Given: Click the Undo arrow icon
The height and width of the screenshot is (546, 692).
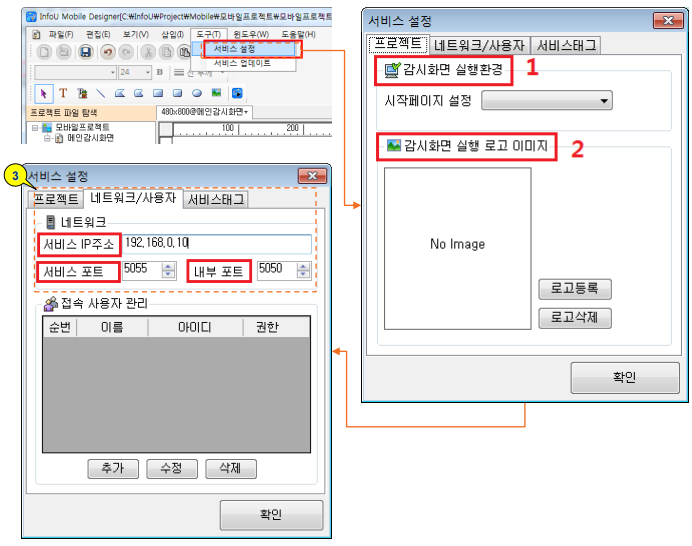Looking at the screenshot, I should coord(107,52).
